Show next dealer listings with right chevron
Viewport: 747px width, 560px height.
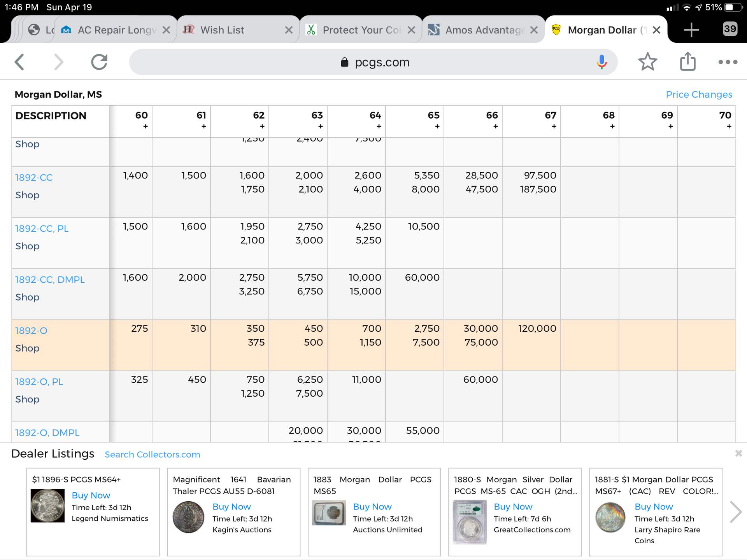point(735,512)
